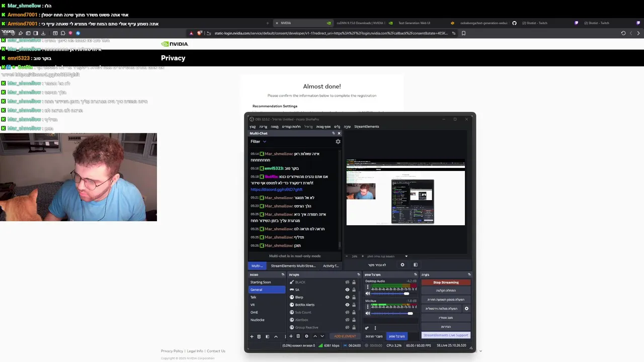The width and height of the screenshot is (644, 362).
Task: Select the Nuzlocke scene
Action: (x=267, y=320)
